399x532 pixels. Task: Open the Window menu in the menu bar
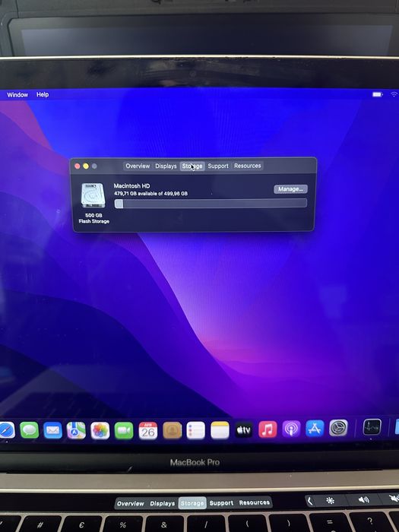pos(17,95)
